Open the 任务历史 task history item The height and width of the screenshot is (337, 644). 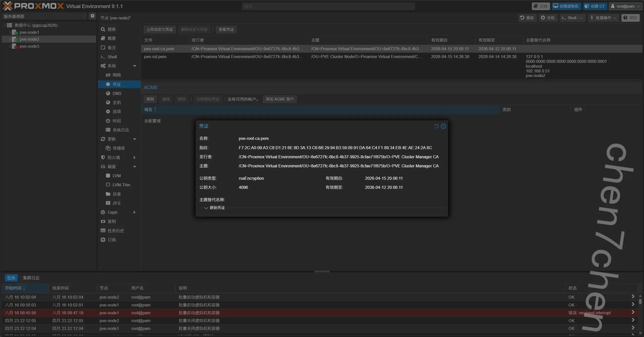click(119, 231)
